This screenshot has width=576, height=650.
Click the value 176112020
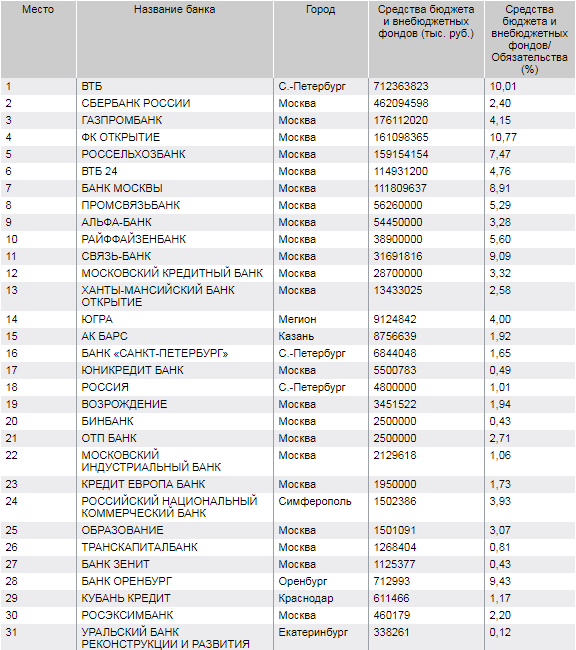click(x=401, y=121)
